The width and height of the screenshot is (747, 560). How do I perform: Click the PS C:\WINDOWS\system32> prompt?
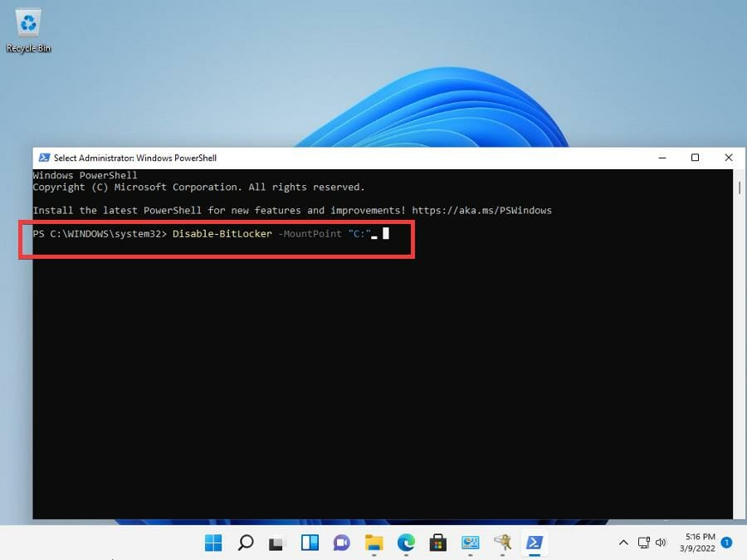tap(100, 234)
